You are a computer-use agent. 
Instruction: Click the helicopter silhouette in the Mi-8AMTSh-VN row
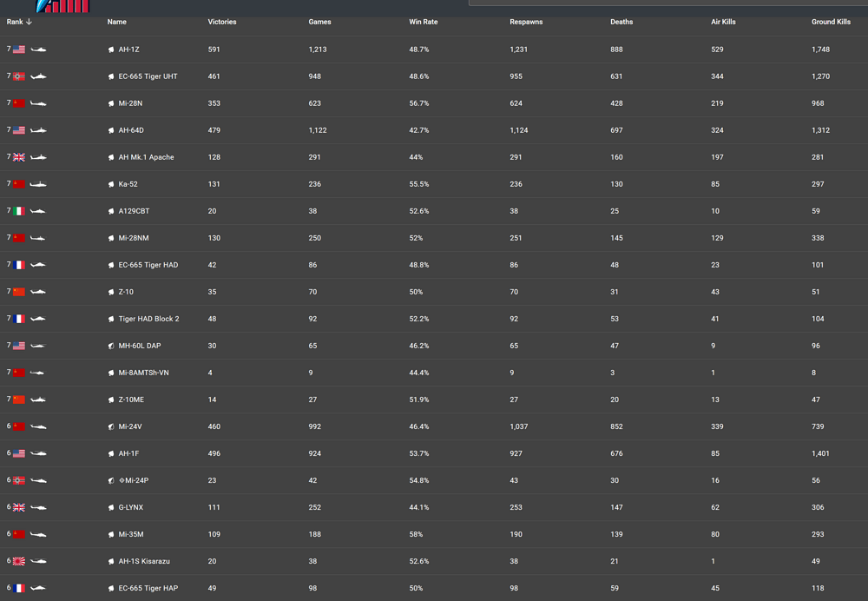[x=37, y=373]
